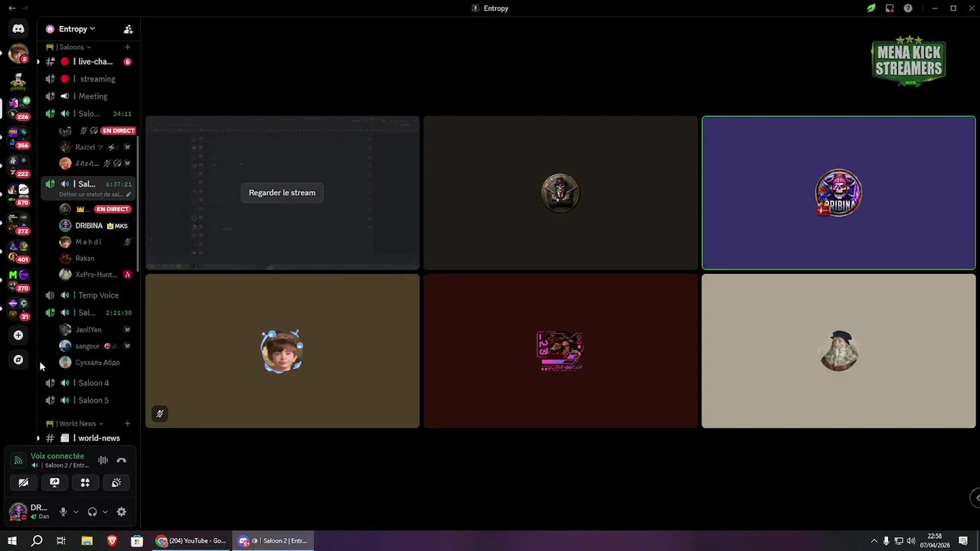The width and height of the screenshot is (980, 551).
Task: Collapse the World News category
Action: 74,423
